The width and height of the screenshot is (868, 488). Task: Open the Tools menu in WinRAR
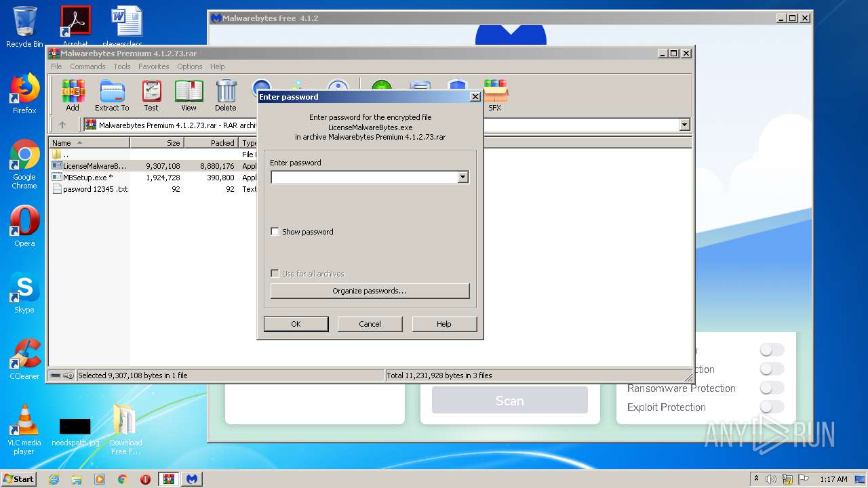[x=122, y=66]
